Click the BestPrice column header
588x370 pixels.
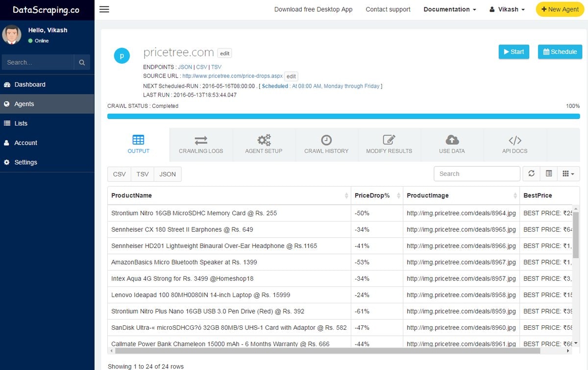click(x=546, y=196)
